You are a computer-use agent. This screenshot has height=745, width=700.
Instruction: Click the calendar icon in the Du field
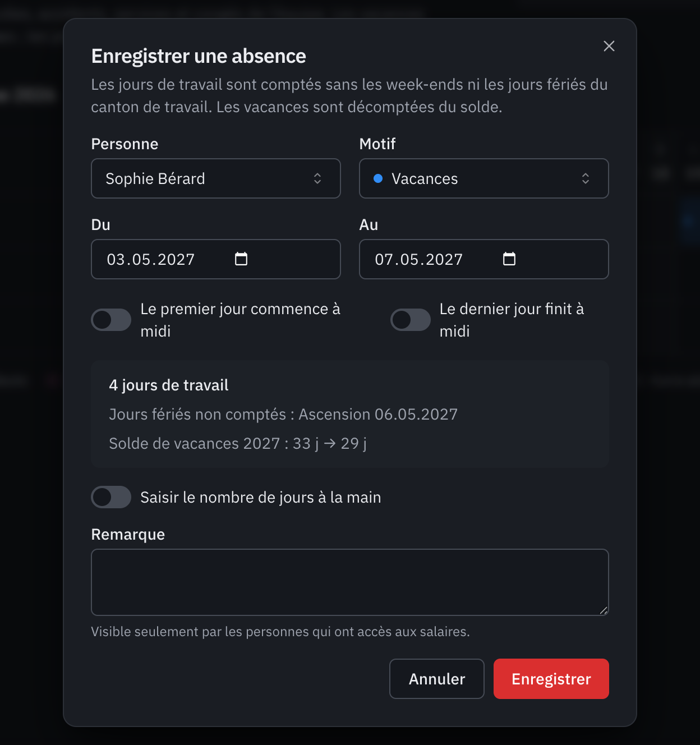point(241,259)
